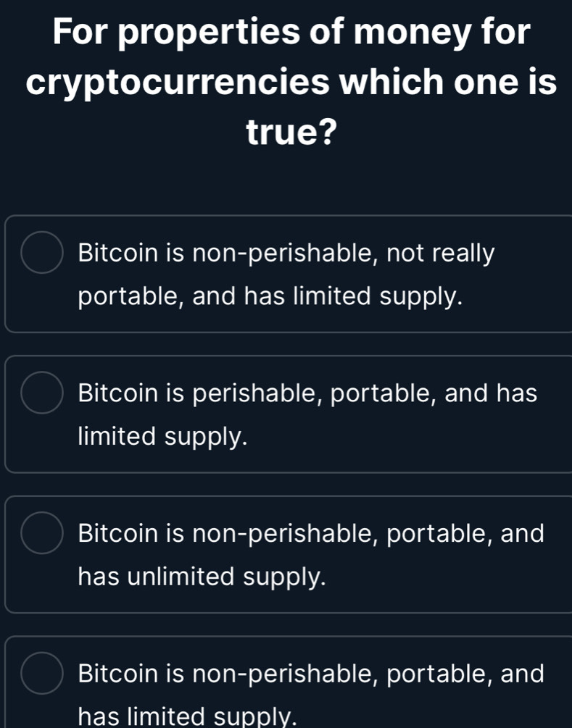Image resolution: width=572 pixels, height=728 pixels.
Task: Choose the answer saying Bitcoin is perishable
Action: [x=286, y=413]
